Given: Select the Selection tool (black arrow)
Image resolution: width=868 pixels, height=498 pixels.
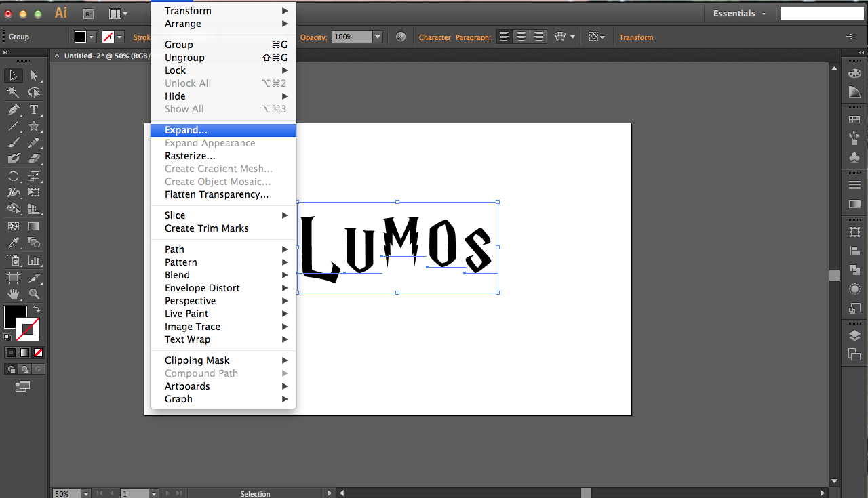Looking at the screenshot, I should [x=14, y=76].
